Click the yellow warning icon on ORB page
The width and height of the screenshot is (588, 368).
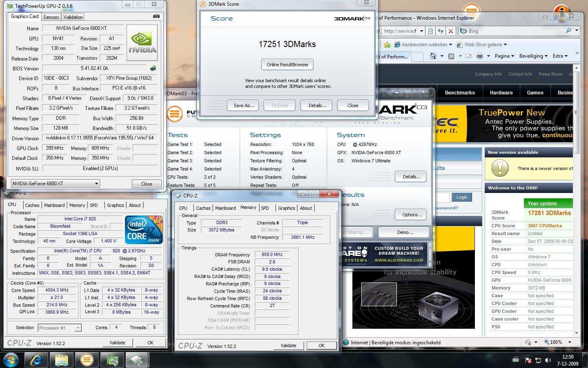(500, 168)
